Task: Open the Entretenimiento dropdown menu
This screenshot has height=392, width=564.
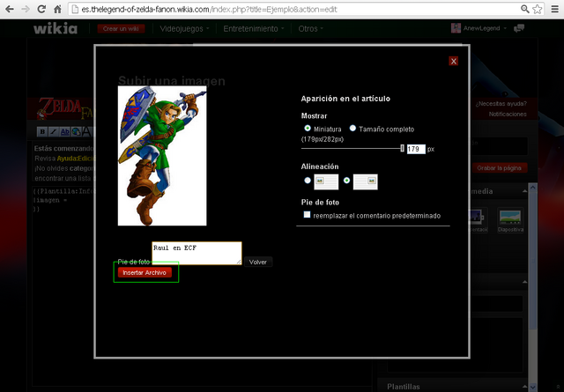Action: 253,29
